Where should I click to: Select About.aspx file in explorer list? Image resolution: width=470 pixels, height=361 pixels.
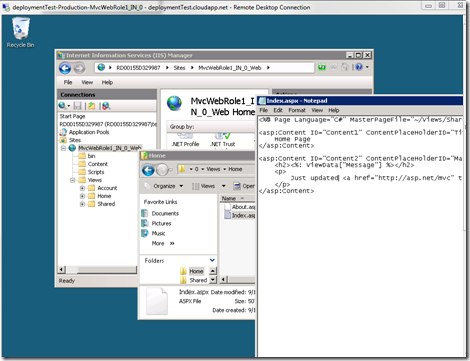coord(240,207)
